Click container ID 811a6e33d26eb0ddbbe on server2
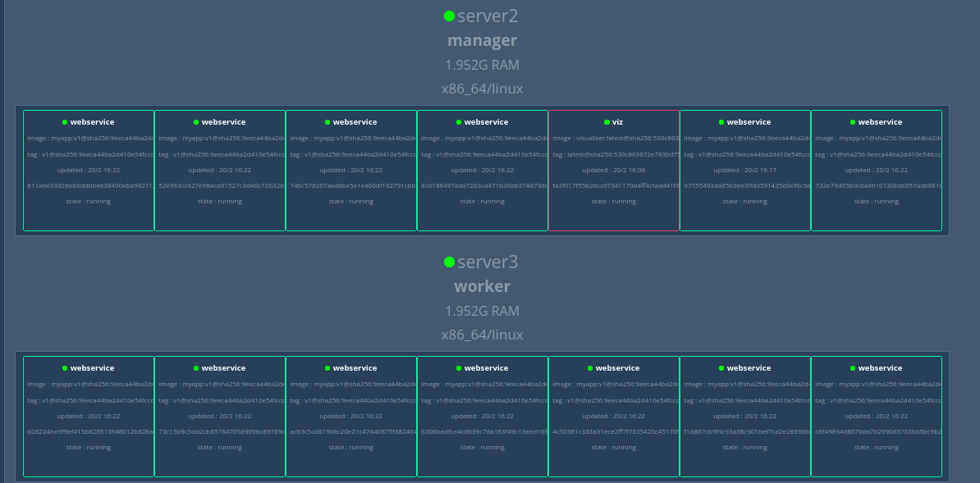Screen dimensions: 980x483 click(x=89, y=185)
